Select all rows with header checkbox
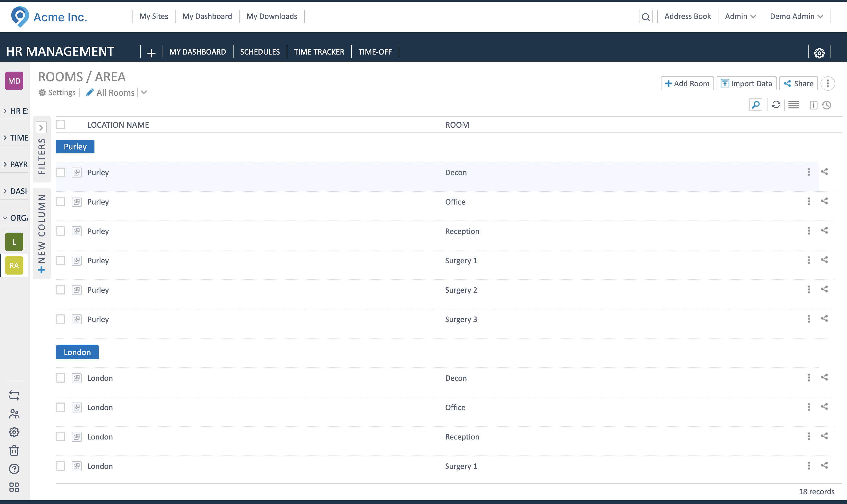 61,125
